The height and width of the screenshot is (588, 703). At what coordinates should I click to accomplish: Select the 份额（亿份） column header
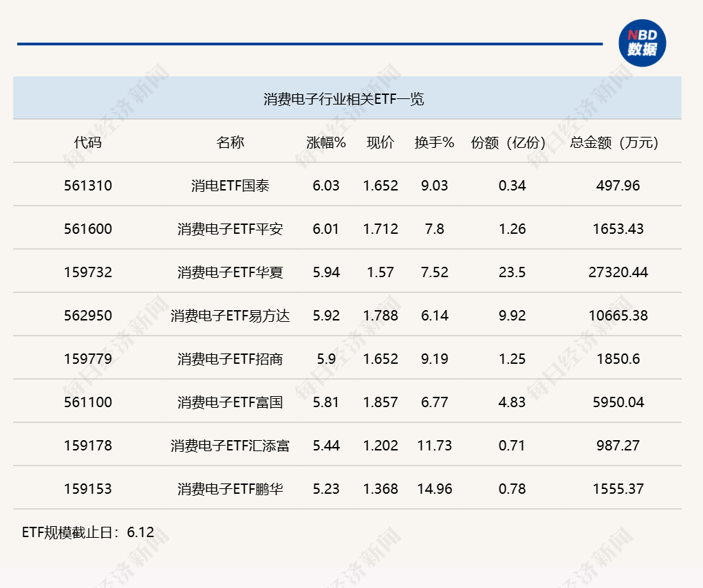[508, 142]
